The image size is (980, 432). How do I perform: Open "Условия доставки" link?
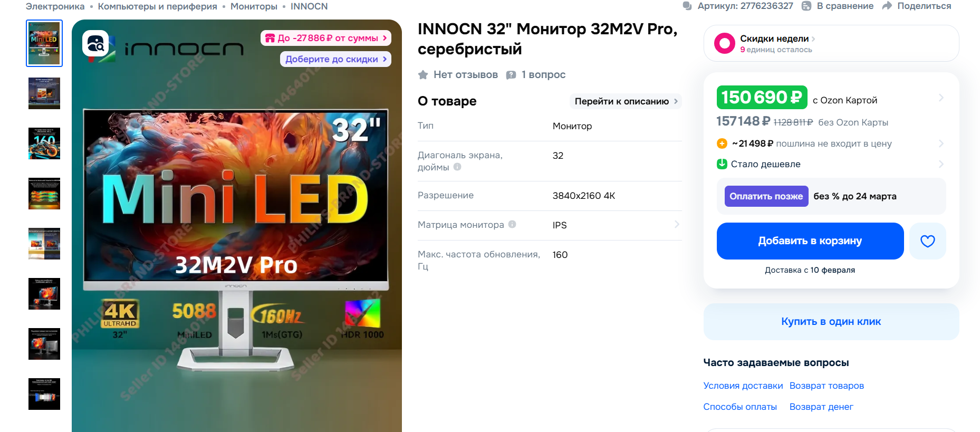pyautogui.click(x=743, y=386)
